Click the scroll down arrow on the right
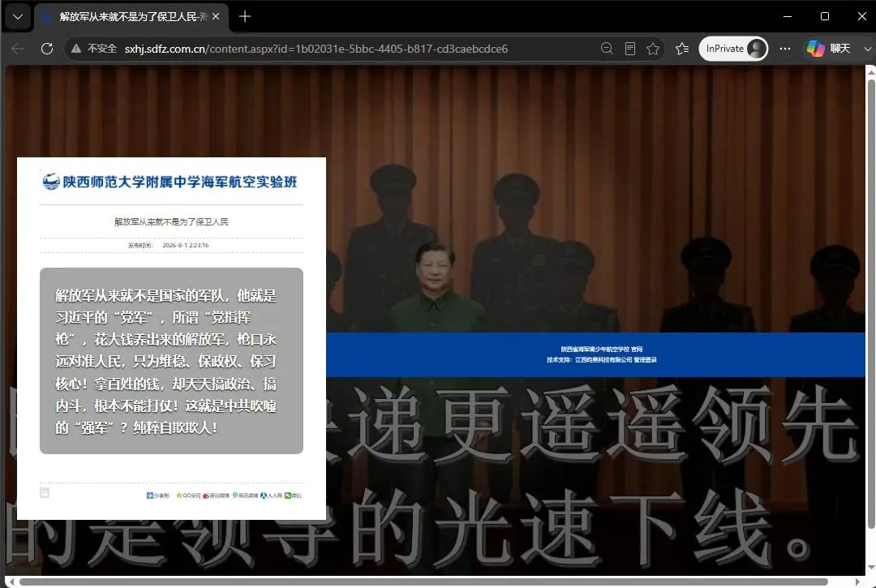This screenshot has width=876, height=588. click(871, 568)
